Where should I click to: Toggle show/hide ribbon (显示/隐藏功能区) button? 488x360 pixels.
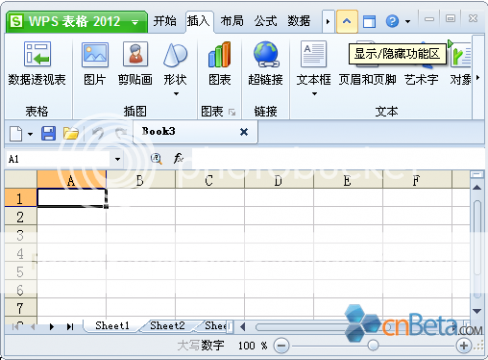point(347,21)
